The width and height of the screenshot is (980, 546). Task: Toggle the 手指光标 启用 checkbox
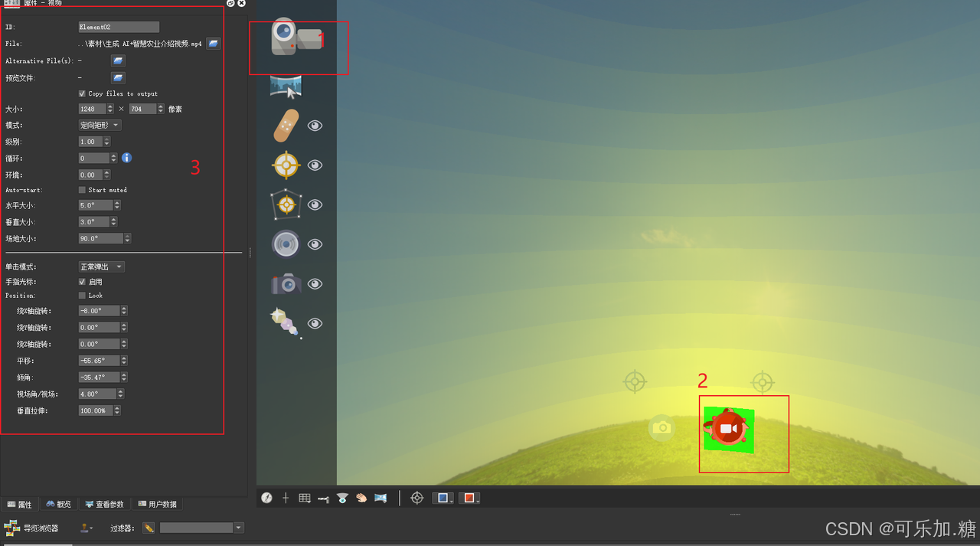click(82, 282)
